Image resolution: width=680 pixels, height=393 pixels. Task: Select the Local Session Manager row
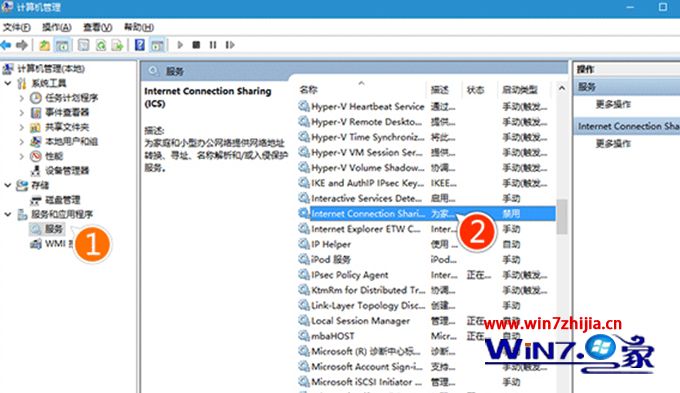426,321
